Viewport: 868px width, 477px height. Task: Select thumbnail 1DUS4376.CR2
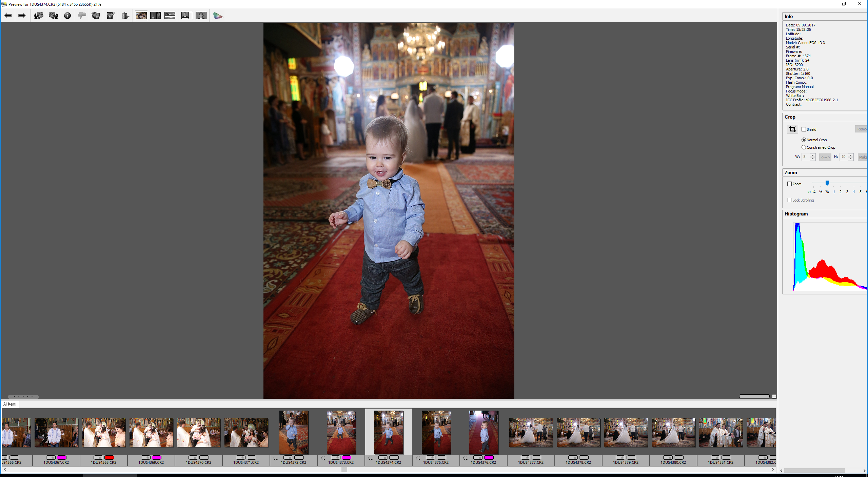point(484,432)
